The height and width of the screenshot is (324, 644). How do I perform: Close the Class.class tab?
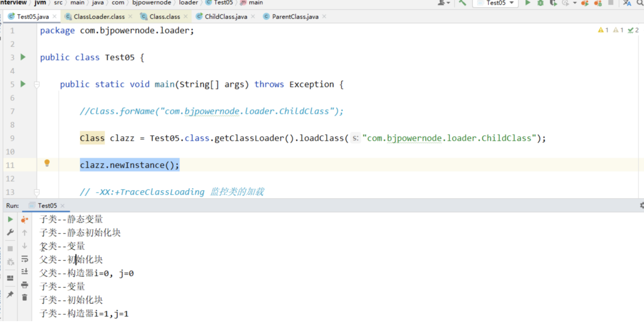point(185,17)
